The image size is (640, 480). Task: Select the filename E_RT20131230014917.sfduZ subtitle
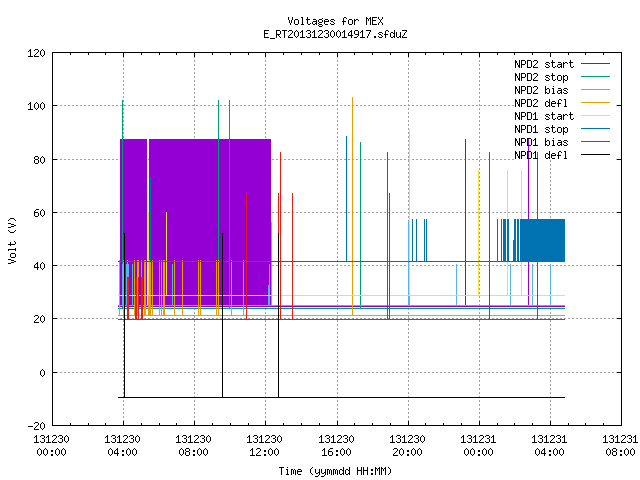tap(335, 34)
